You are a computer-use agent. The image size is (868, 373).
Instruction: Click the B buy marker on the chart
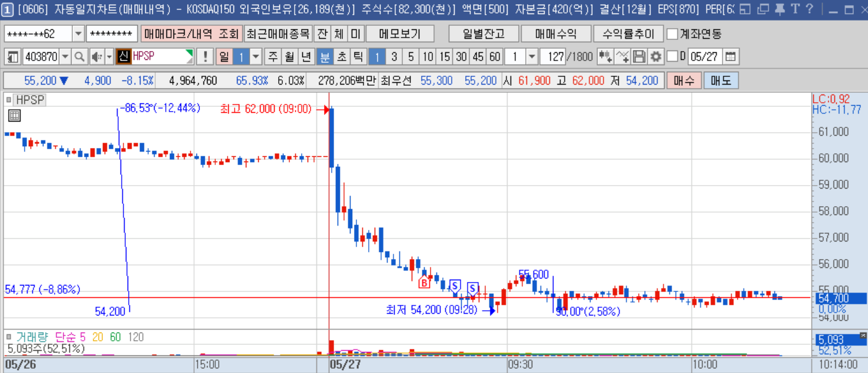424,283
